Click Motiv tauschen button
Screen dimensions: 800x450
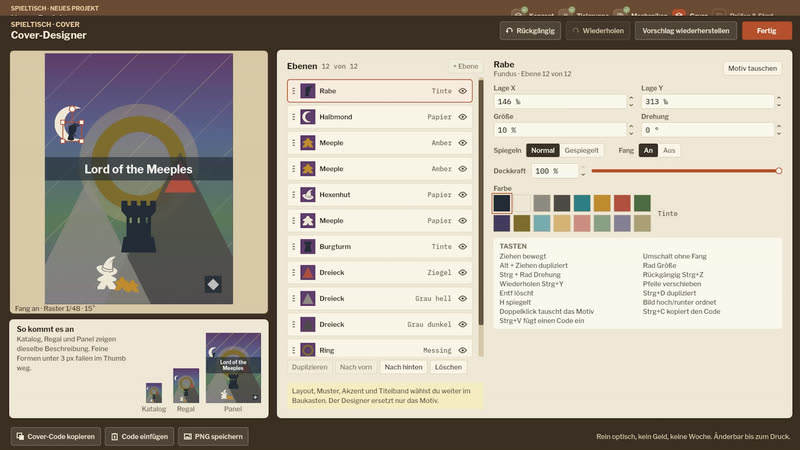coord(752,68)
